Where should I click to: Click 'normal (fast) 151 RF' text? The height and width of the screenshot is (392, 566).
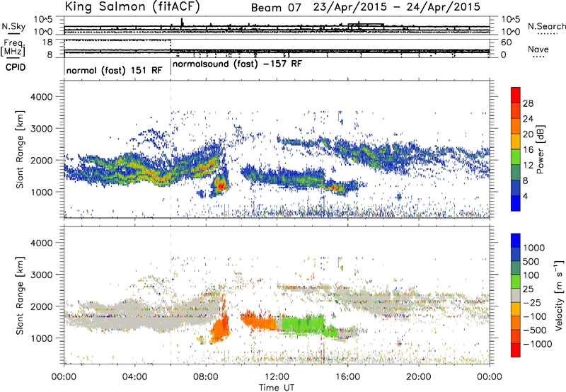point(115,70)
